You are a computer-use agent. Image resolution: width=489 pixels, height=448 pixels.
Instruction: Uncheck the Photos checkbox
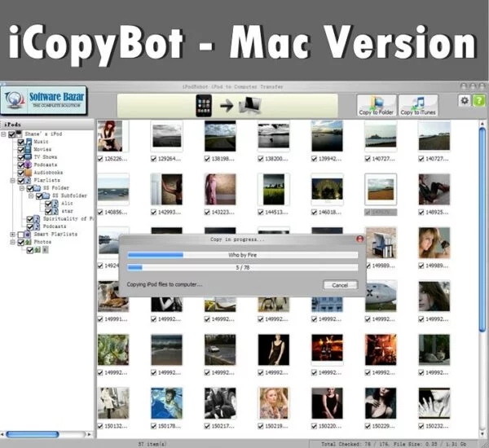[21, 242]
